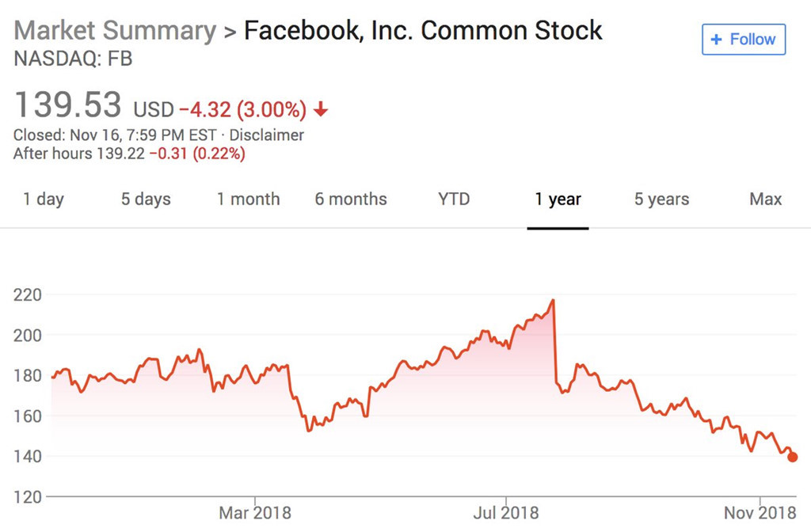Open the 5 years price history

pos(661,199)
